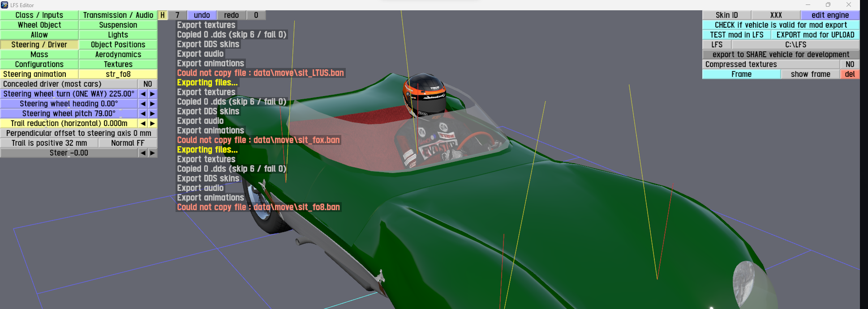This screenshot has width=868, height=309.
Task: Switch to Wheel Object tab
Action: pyautogui.click(x=39, y=25)
